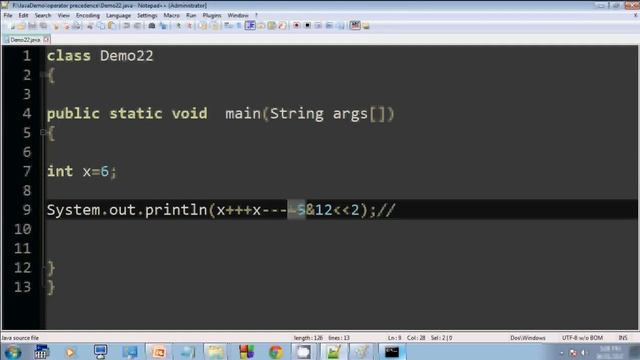Screen dimensions: 640x360
Task: Click the Save recorded macro icon
Action: click(x=340, y=26)
